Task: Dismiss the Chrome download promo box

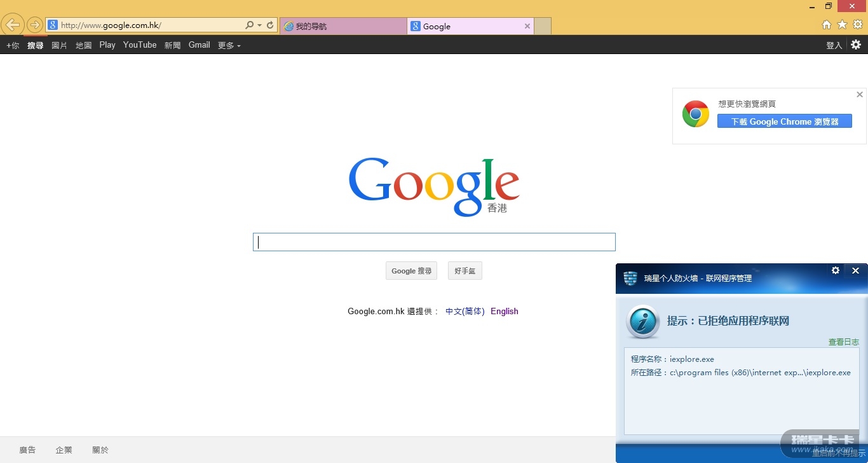Action: (860, 95)
